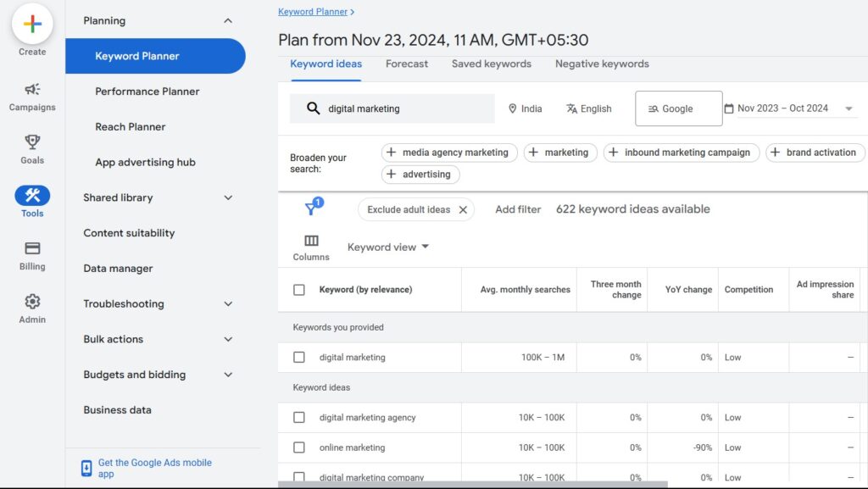Click the India location pin icon

(x=512, y=108)
